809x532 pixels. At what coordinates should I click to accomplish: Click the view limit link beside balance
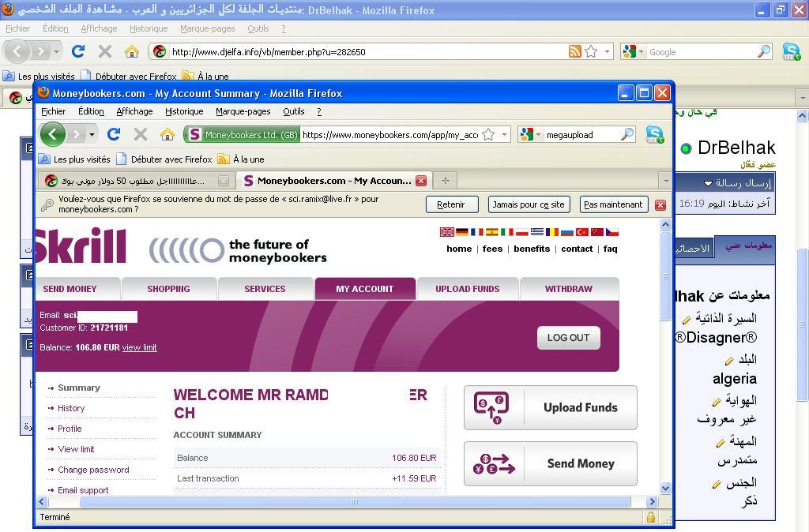[x=139, y=348]
